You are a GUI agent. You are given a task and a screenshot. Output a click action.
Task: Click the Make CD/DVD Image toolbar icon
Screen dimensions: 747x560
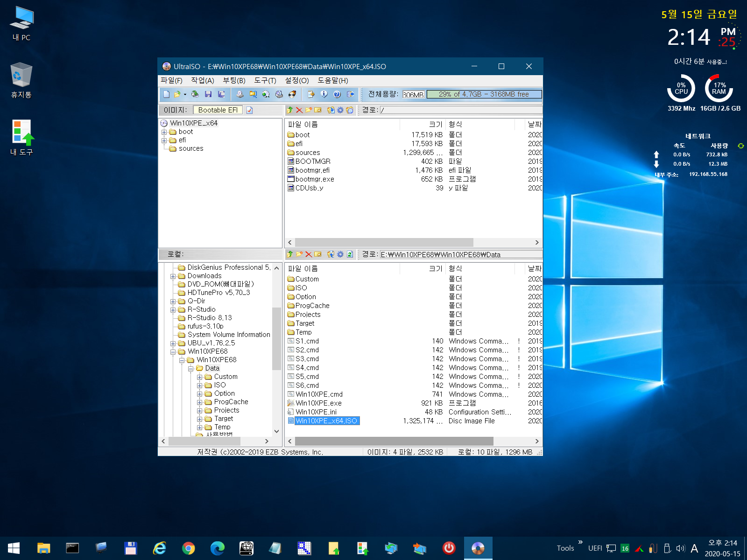[x=240, y=94]
